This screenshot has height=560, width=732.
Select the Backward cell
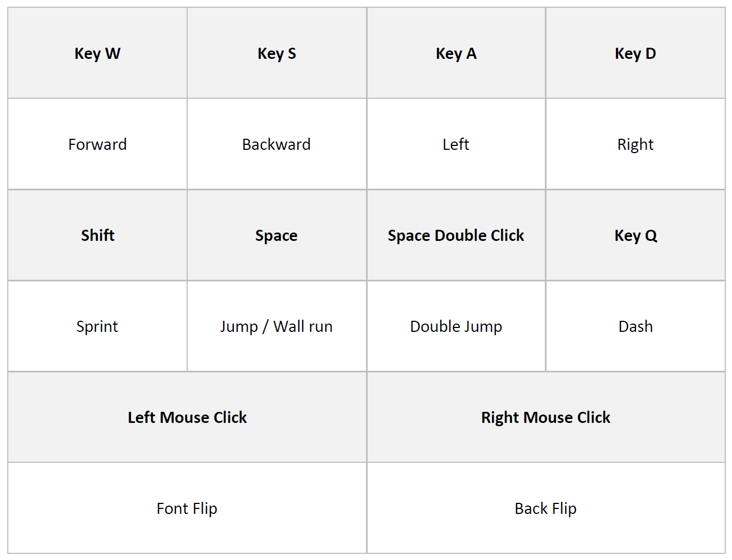point(277,144)
